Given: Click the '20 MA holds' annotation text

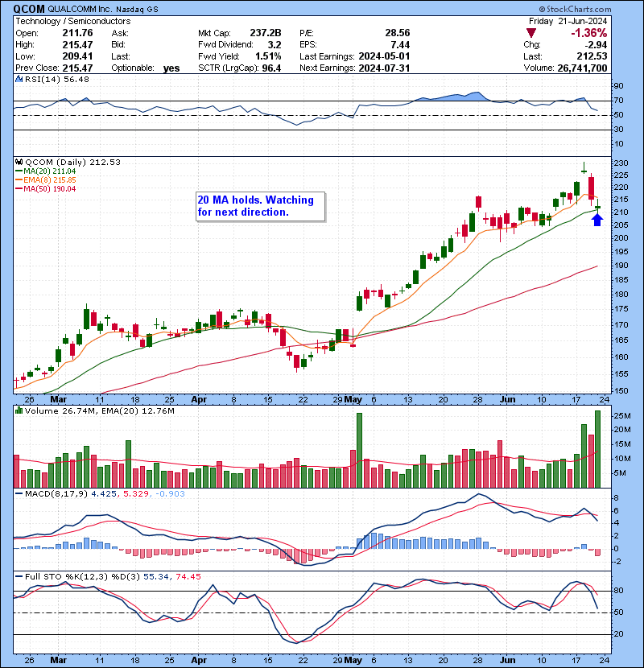Looking at the screenshot, I should click(x=256, y=206).
